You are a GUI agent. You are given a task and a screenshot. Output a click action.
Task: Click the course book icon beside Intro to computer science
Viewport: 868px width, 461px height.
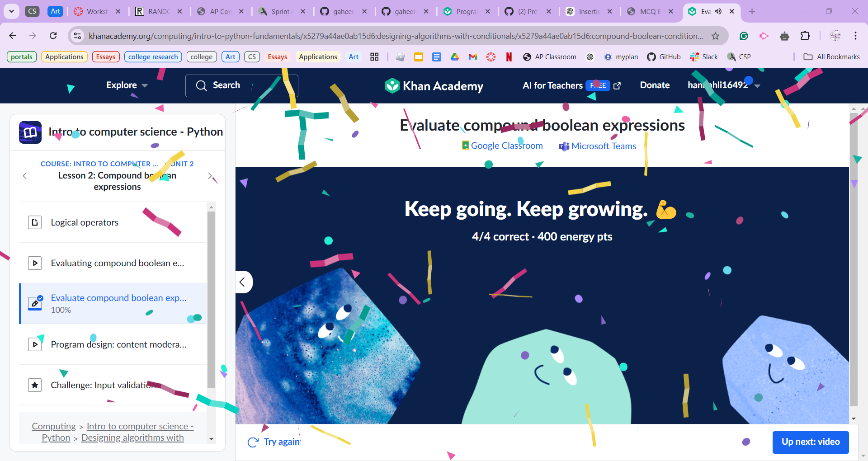[x=30, y=132]
